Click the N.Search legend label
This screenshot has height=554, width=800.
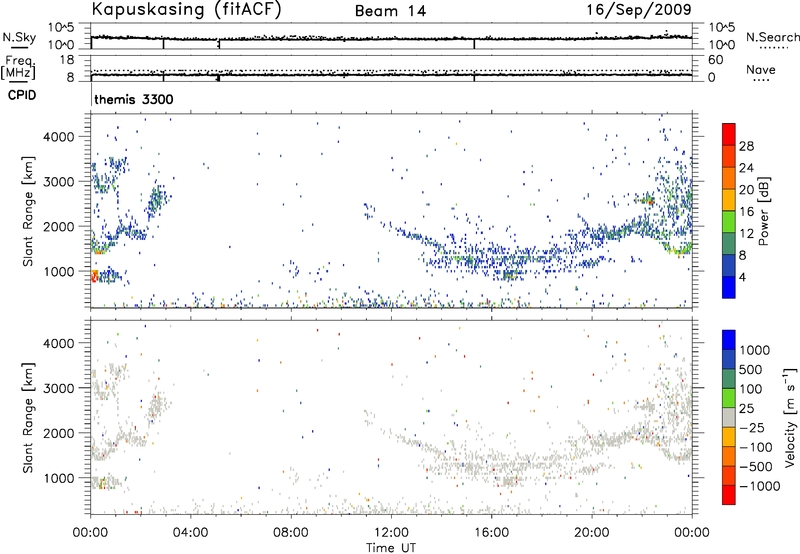click(x=773, y=37)
